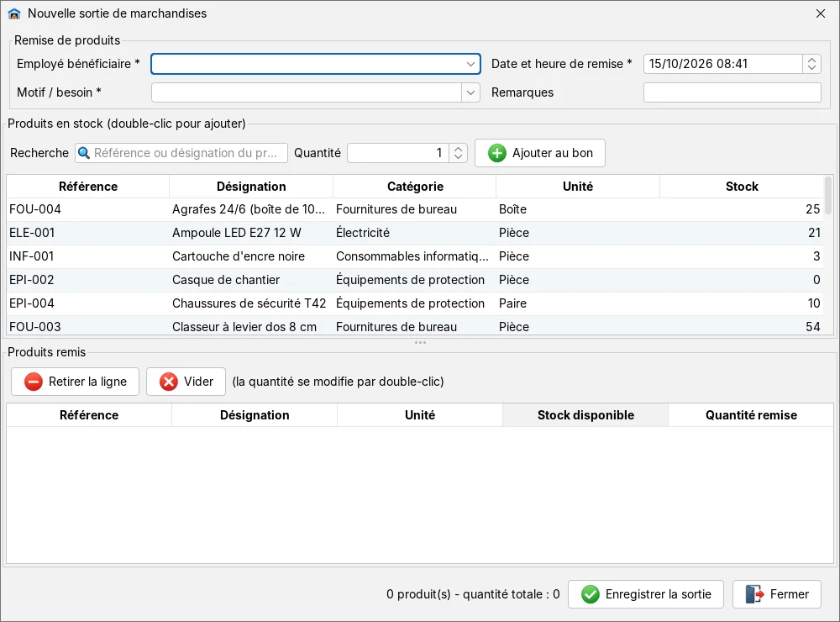Click the exit door icon on Fermer
Screen dimensions: 840x622
pos(755,594)
